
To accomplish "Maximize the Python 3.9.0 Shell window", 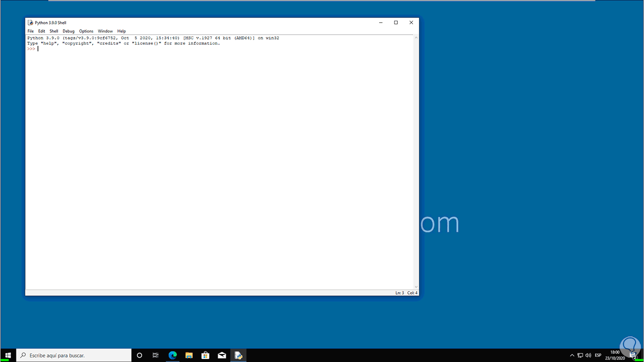I will pyautogui.click(x=396, y=23).
